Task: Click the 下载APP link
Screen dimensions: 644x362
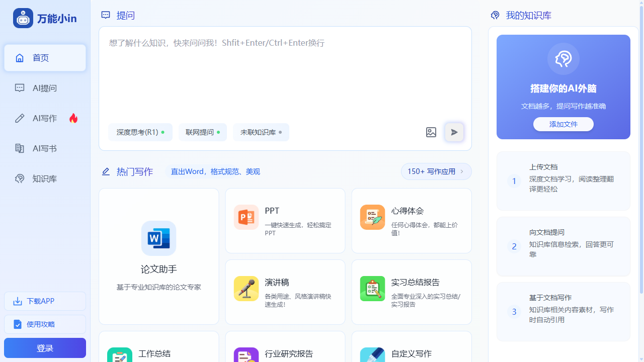Action: point(45,301)
